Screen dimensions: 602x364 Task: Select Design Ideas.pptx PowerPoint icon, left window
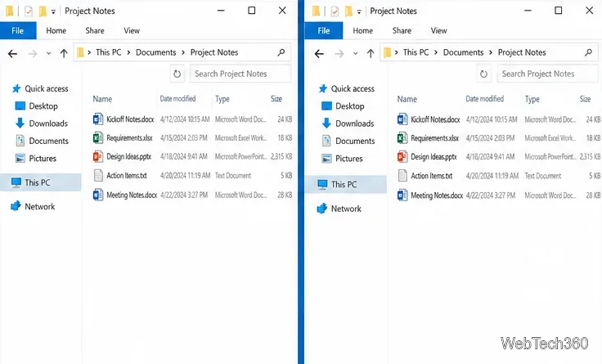pos(98,156)
